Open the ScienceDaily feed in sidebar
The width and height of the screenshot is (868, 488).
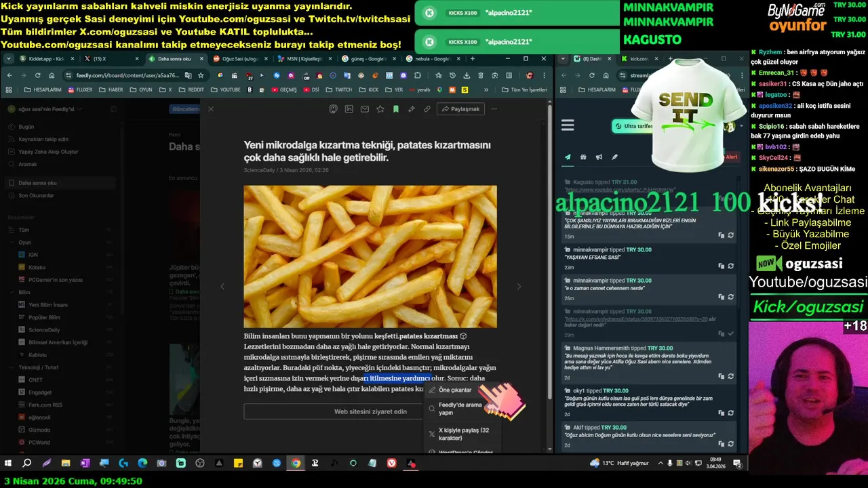(x=44, y=329)
